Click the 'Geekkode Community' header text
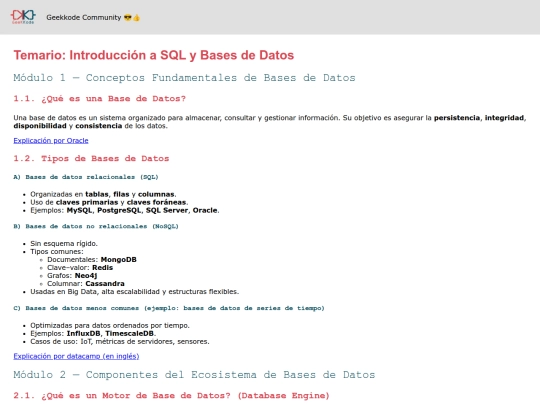 [x=93, y=18]
